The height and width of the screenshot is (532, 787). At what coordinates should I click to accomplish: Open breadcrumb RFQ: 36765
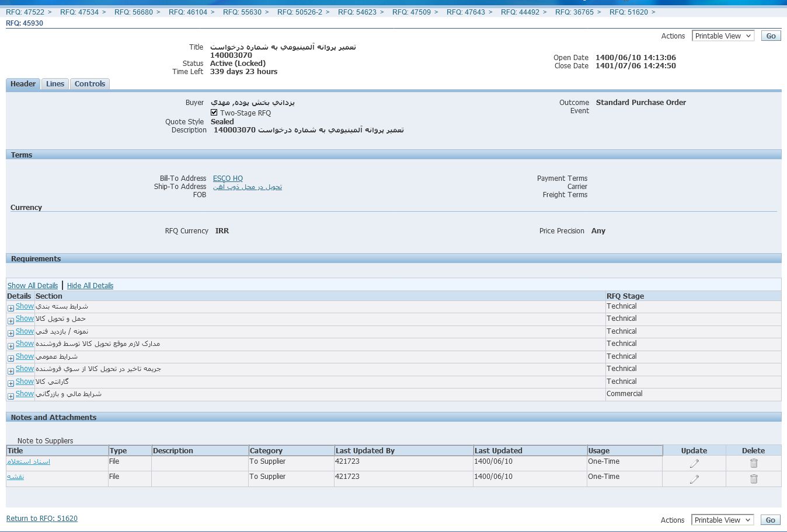coord(574,12)
